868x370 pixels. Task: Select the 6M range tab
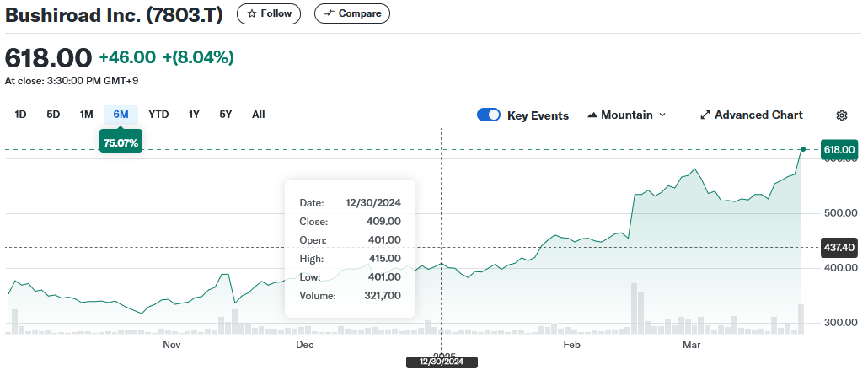tap(121, 115)
